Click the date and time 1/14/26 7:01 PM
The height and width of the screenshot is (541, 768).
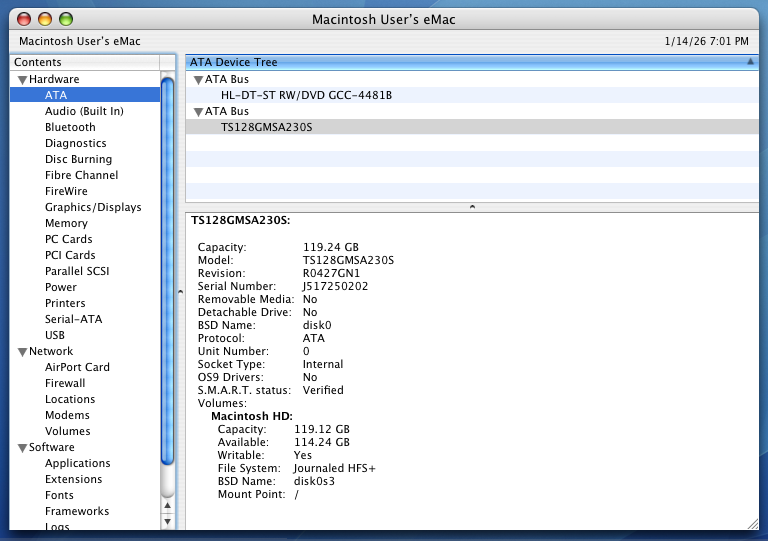click(706, 41)
